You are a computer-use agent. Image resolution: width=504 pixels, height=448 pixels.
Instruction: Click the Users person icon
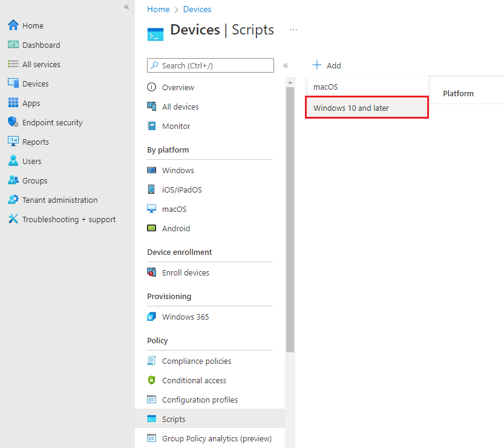(x=13, y=160)
